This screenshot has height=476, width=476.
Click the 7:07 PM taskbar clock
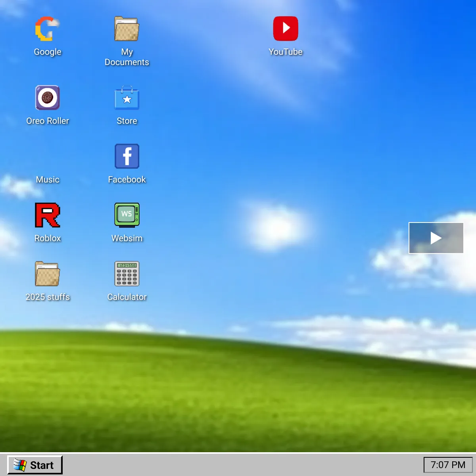(x=448, y=465)
